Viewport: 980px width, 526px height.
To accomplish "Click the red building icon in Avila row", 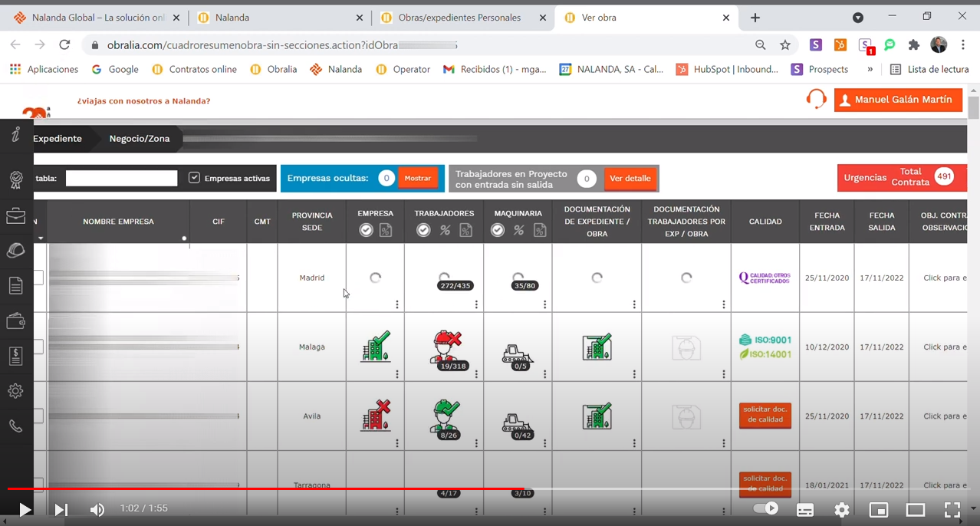I will [x=375, y=416].
